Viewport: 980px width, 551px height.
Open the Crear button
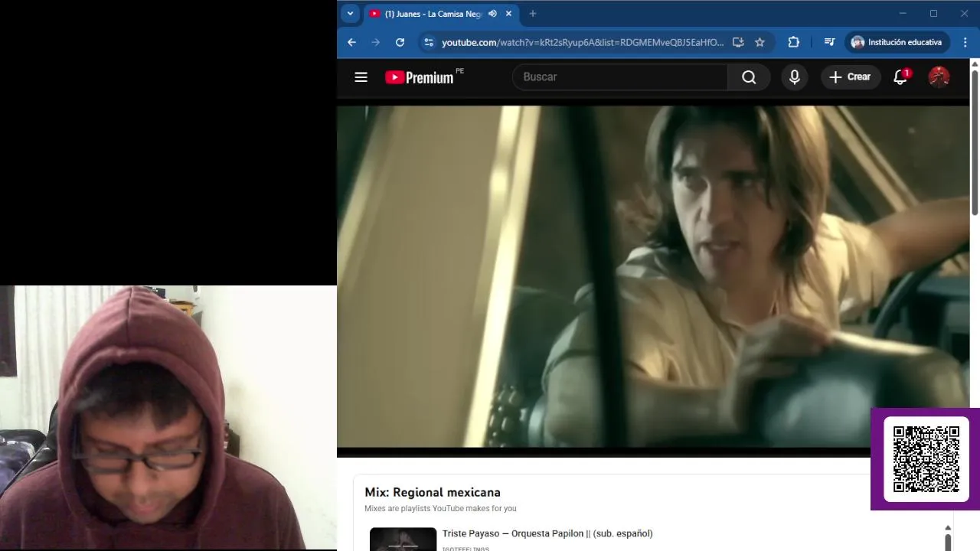pos(850,77)
